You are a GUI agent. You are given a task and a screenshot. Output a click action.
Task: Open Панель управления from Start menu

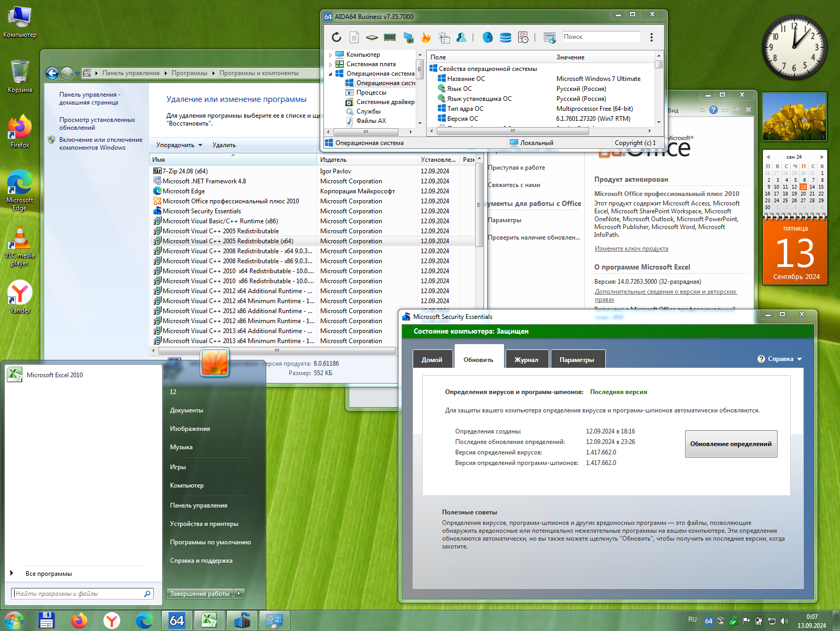[198, 505]
